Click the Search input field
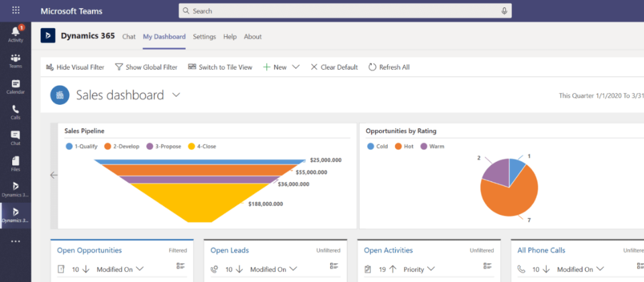 (x=345, y=11)
